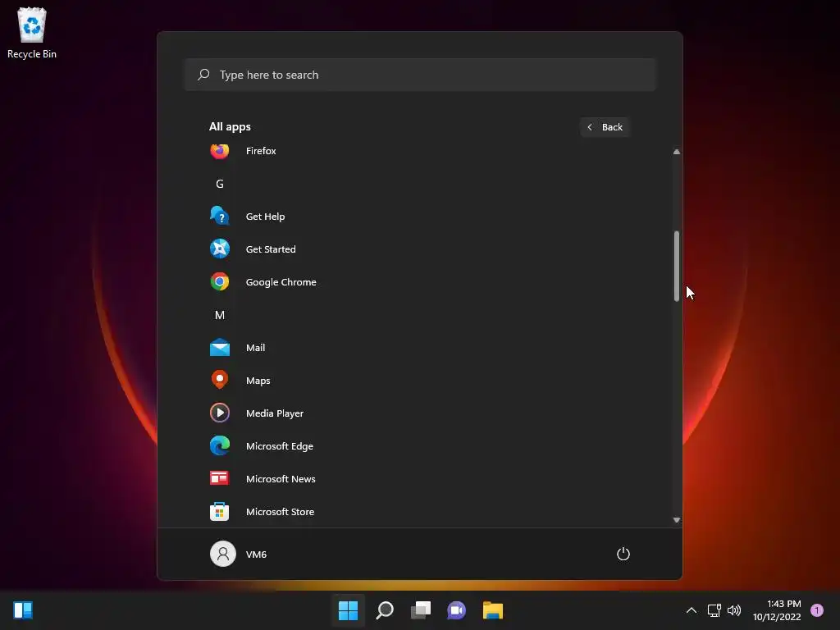Open Task View on the taskbar

(x=421, y=610)
